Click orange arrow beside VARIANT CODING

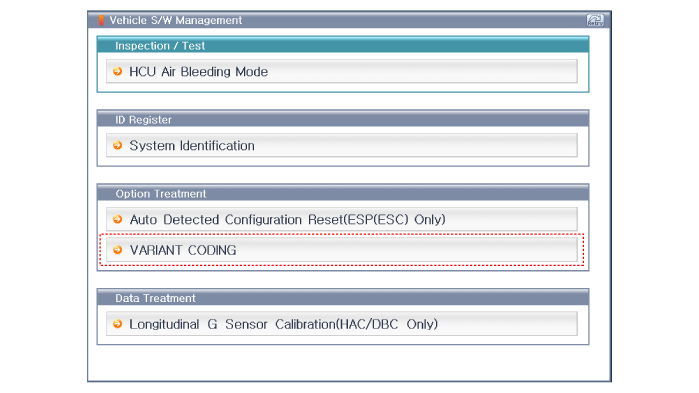(x=118, y=250)
